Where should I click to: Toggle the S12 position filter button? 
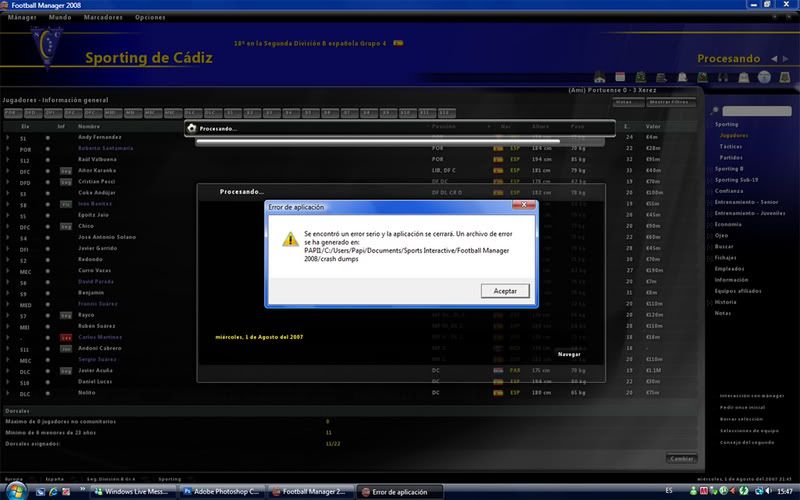tap(447, 113)
